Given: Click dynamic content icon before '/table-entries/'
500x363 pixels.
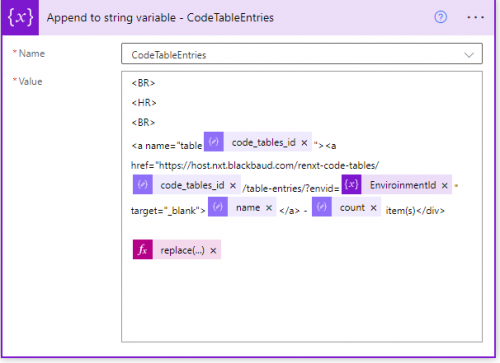Looking at the screenshot, I should [x=143, y=184].
